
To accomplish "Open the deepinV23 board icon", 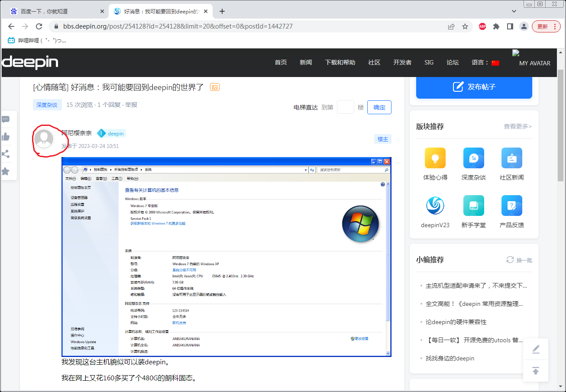I will pos(435,206).
